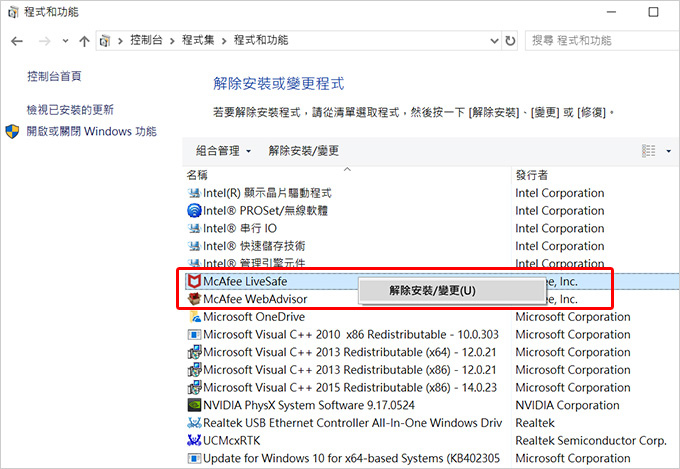Click the Forward navigation arrow

44,41
